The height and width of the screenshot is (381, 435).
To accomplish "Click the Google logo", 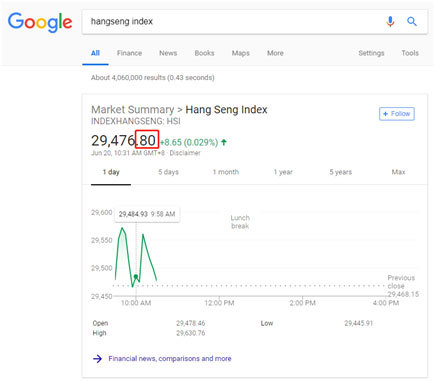I will point(40,22).
